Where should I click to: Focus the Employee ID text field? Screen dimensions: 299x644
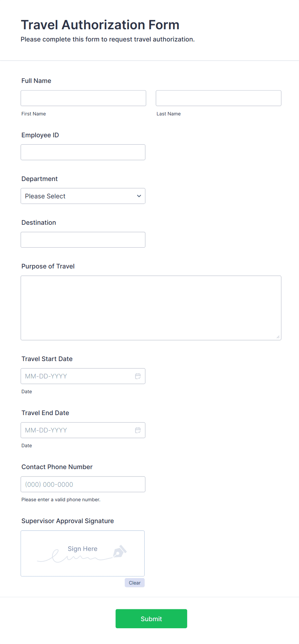point(83,152)
